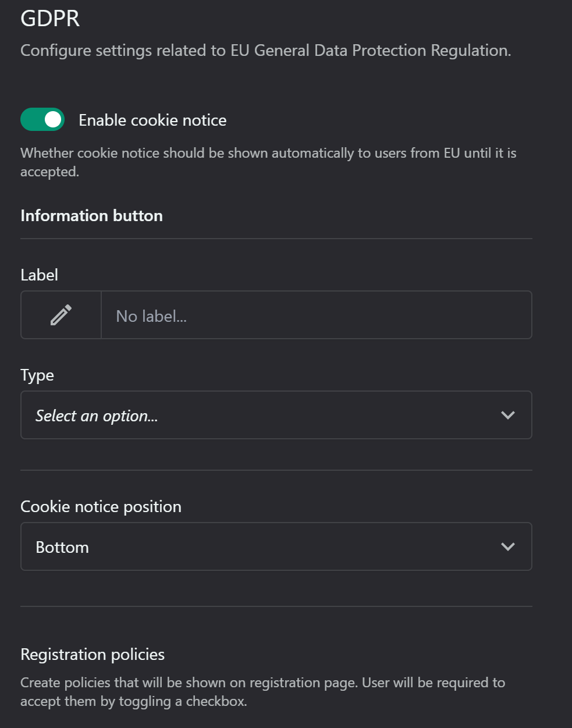
Task: Click the Enable cookie notice label text
Action: 152,120
